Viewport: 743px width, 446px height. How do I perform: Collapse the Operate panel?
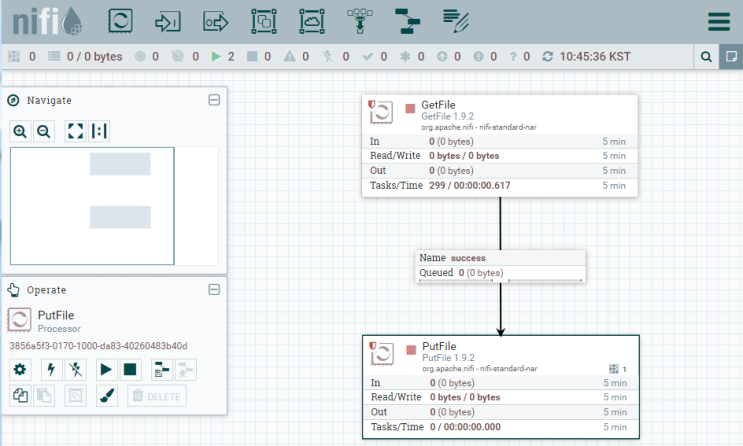pos(214,290)
